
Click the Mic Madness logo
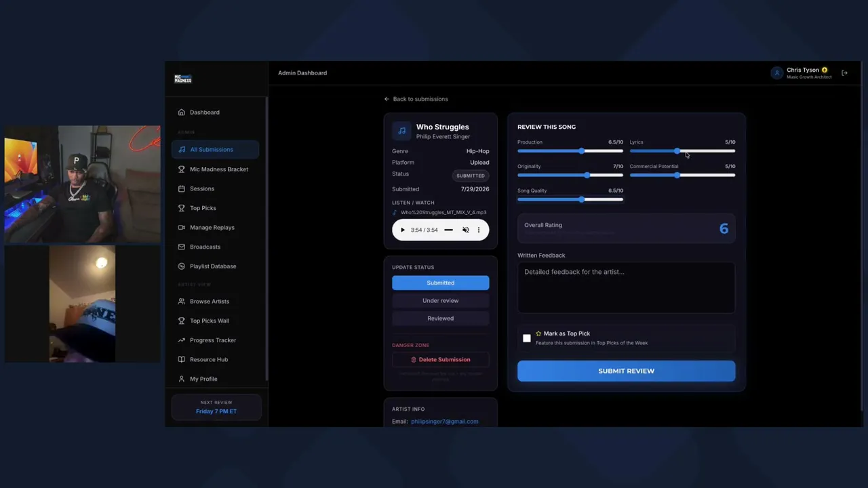point(183,79)
